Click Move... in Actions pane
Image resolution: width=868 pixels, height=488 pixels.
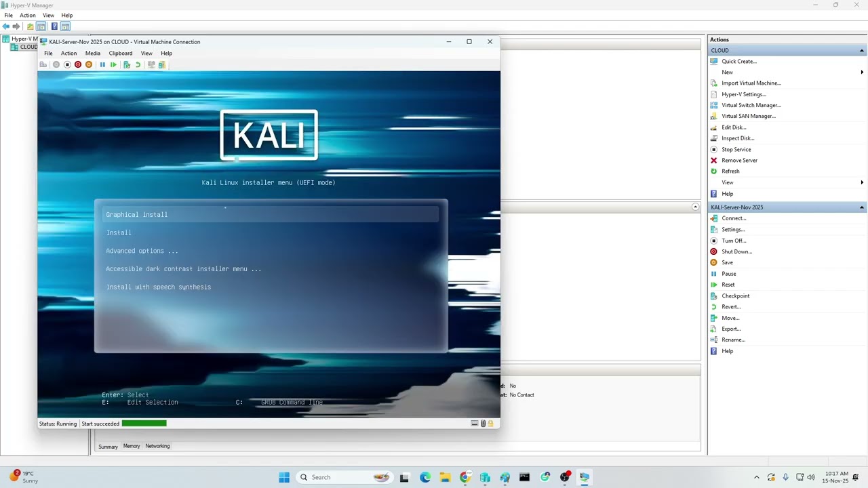730,318
